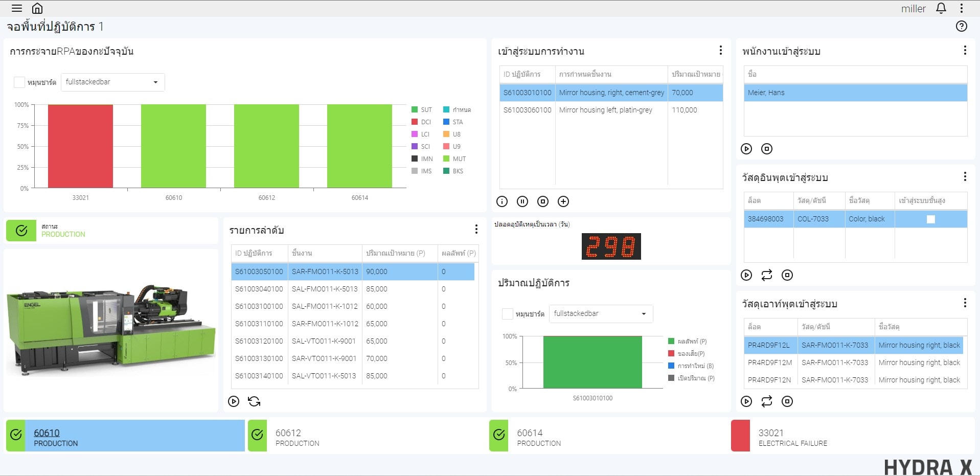Open options menu of วัสดุเอาท์พุตเข้าสู่ระบบ panel
Viewport: 980px width, 476px height.
[965, 303]
